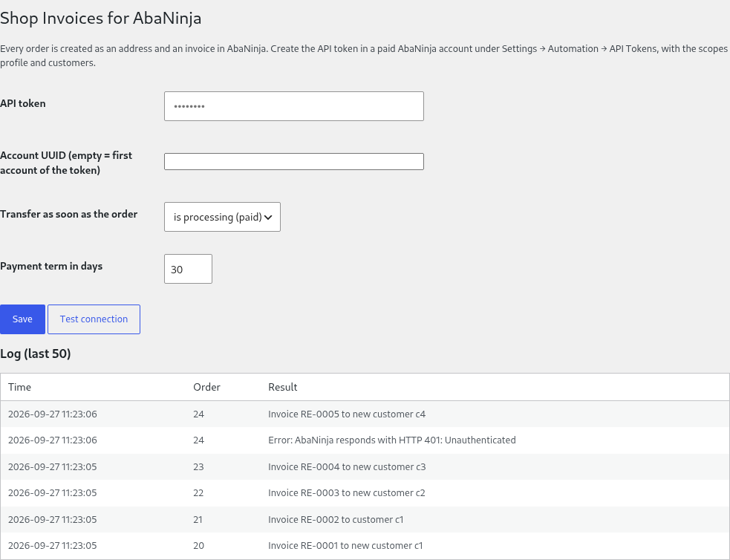
Task: Click the Time column header
Action: tap(19, 387)
